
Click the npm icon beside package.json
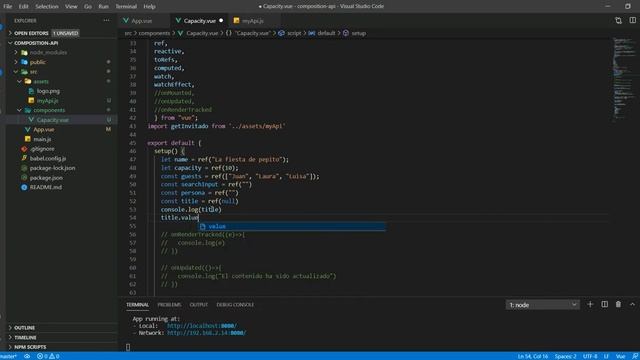(x=24, y=178)
